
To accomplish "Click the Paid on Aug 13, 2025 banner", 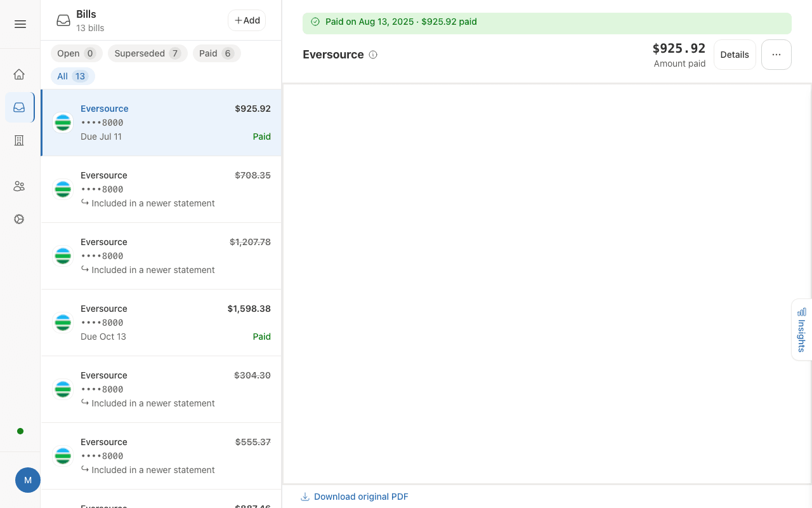I will (x=547, y=23).
